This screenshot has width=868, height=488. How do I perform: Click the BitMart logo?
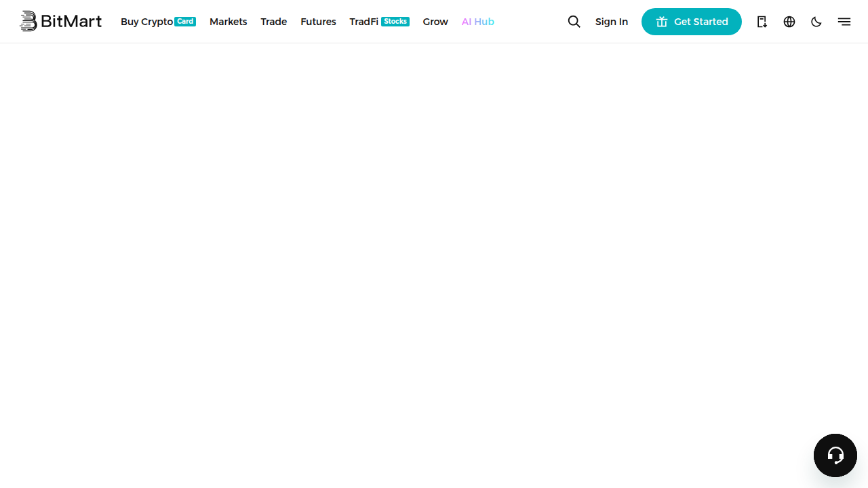coord(61,22)
